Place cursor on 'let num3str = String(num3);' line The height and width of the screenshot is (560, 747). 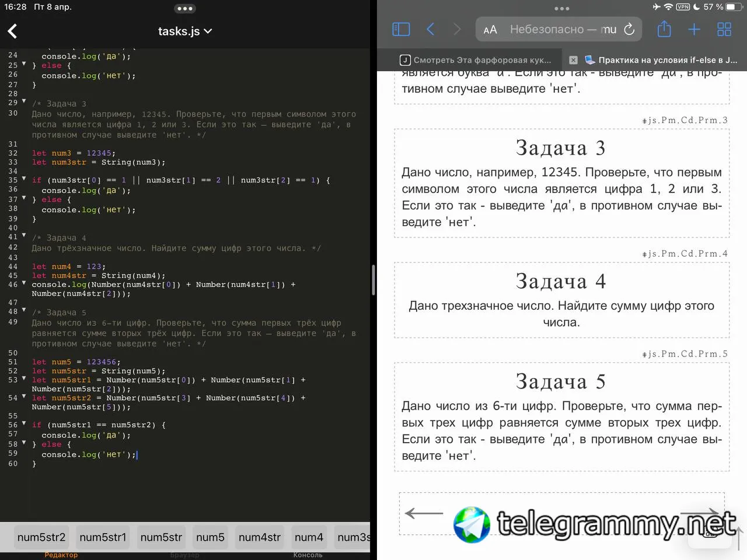point(99,162)
